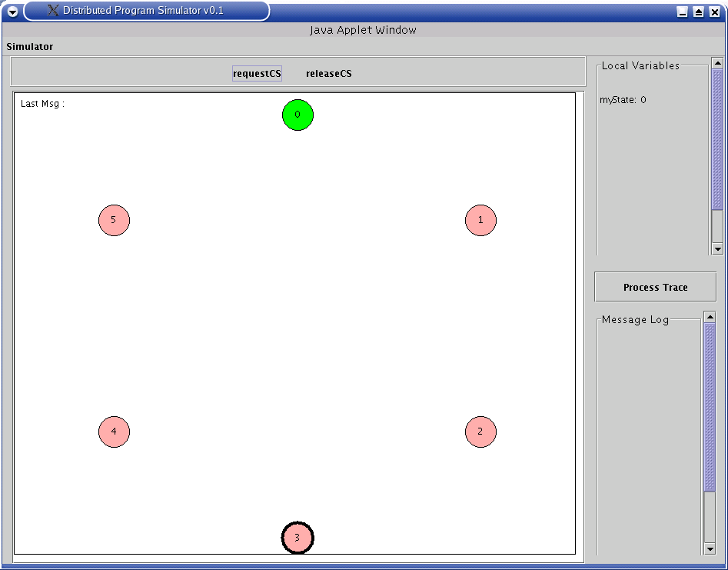Click the releaseCS button
The height and width of the screenshot is (570, 728).
[329, 74]
